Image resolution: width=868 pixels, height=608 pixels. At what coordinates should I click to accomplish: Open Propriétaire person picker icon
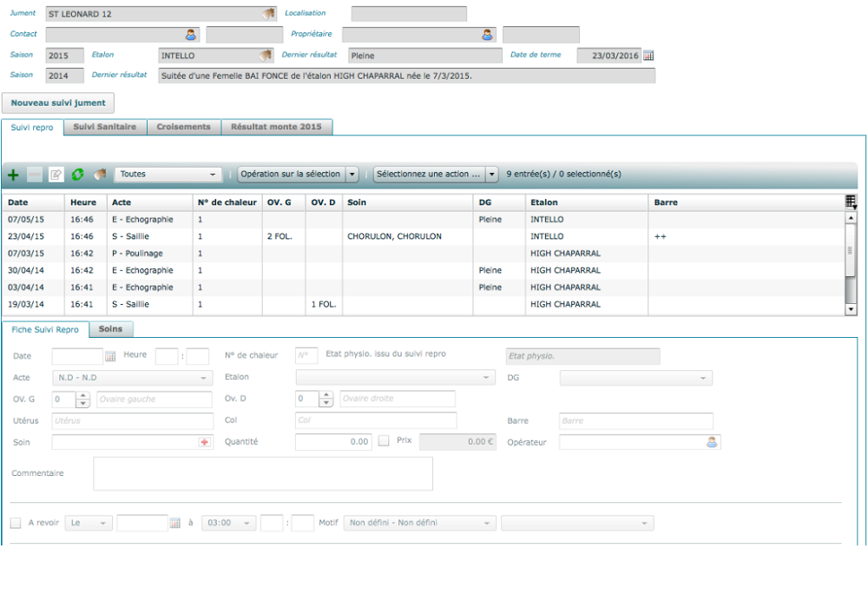click(487, 35)
